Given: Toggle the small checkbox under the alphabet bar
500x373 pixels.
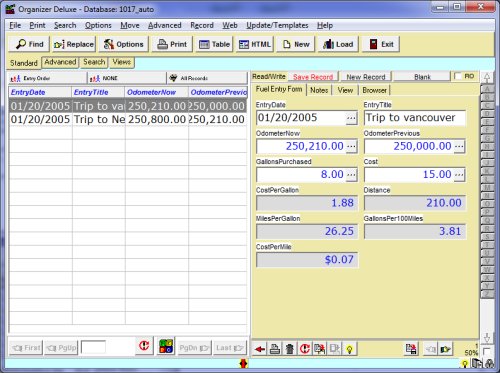Looking at the screenshot, I should [486, 351].
